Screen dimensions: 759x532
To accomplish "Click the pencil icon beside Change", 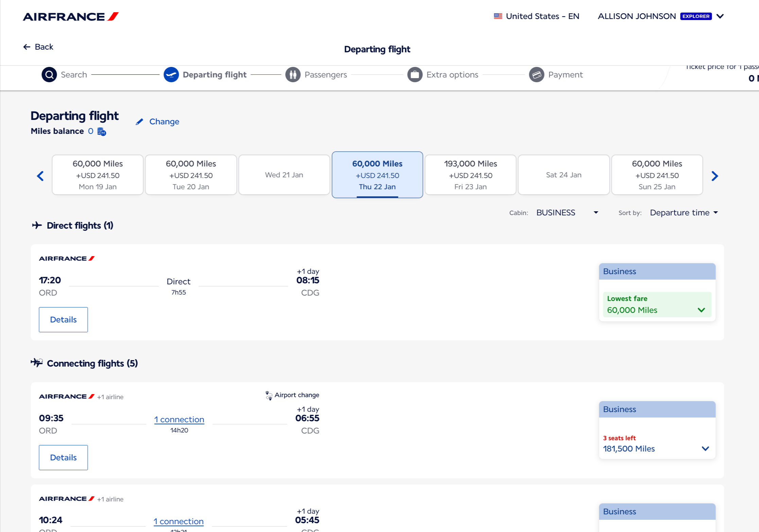I will coord(139,122).
